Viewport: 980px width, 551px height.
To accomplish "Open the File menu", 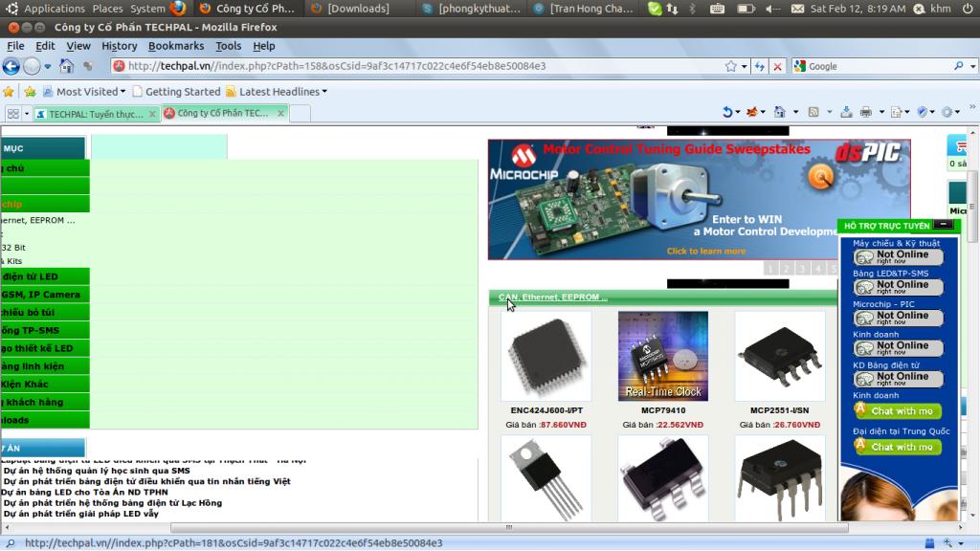I will 15,46.
